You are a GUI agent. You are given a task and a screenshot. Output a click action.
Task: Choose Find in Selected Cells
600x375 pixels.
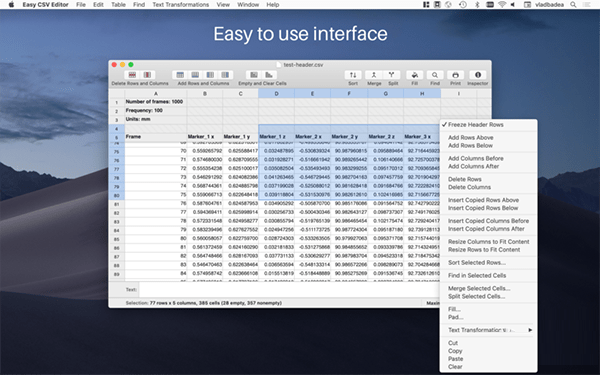[489, 276]
